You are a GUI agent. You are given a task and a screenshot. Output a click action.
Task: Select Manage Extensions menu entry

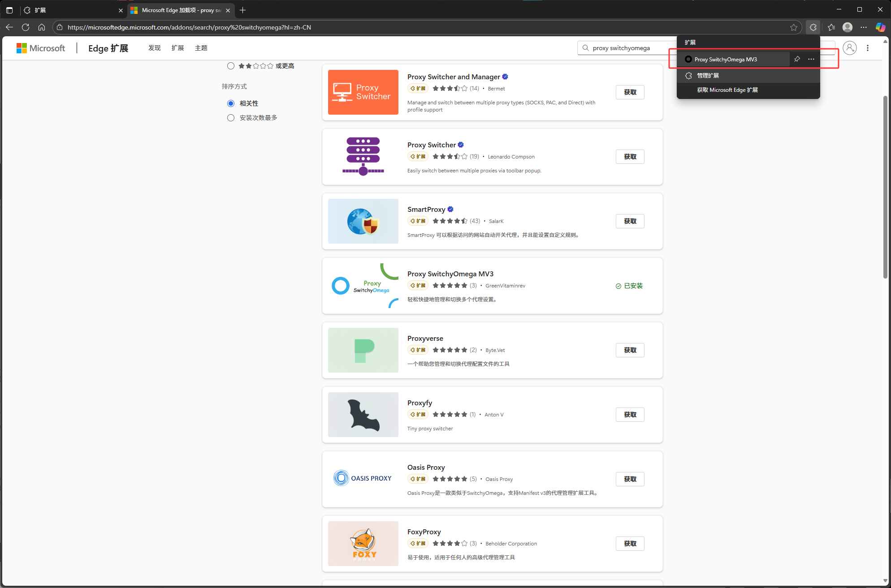pos(708,75)
